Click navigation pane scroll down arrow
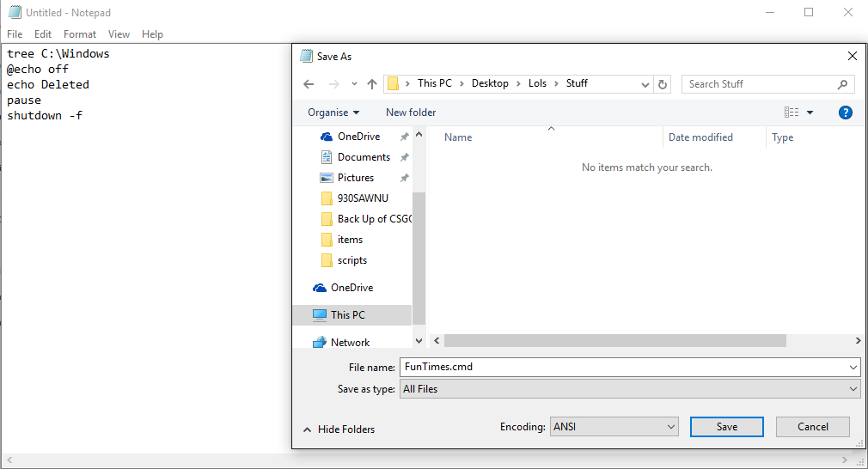 pos(419,341)
